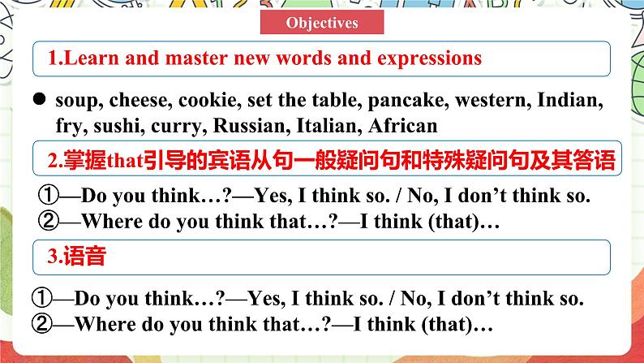Select heading '1.Learn and master new words and expressions'

pyautogui.click(x=264, y=58)
